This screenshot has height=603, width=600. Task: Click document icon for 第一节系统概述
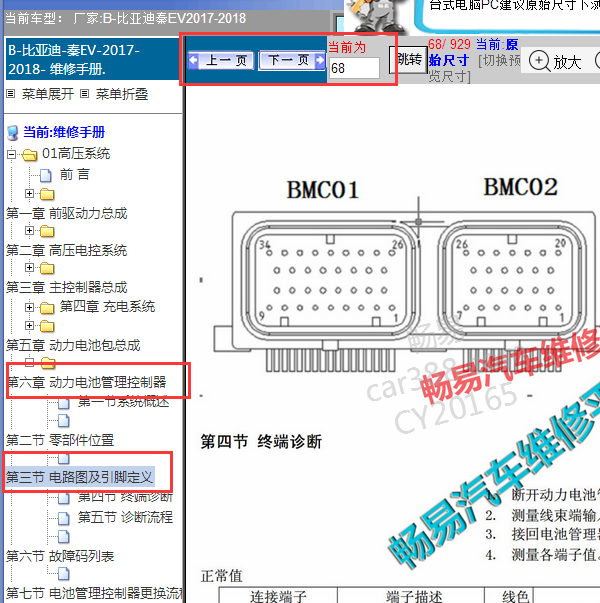click(x=63, y=403)
